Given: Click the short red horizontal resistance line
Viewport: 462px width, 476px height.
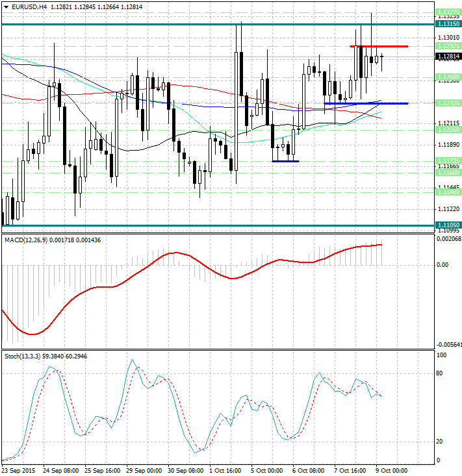Looking at the screenshot, I should tap(379, 46).
